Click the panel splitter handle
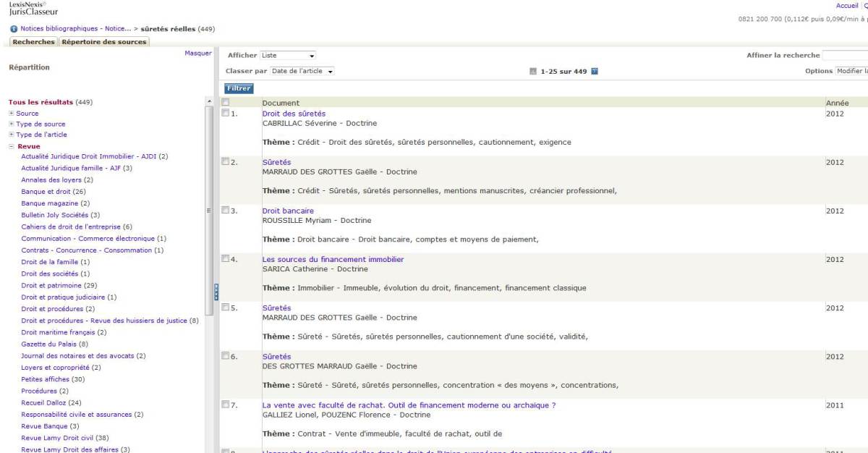This screenshot has height=453, width=868. pyautogui.click(x=216, y=292)
